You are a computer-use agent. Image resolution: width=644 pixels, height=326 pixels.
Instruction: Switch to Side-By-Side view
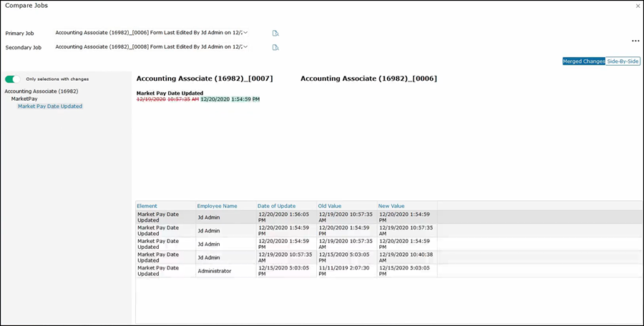click(623, 61)
